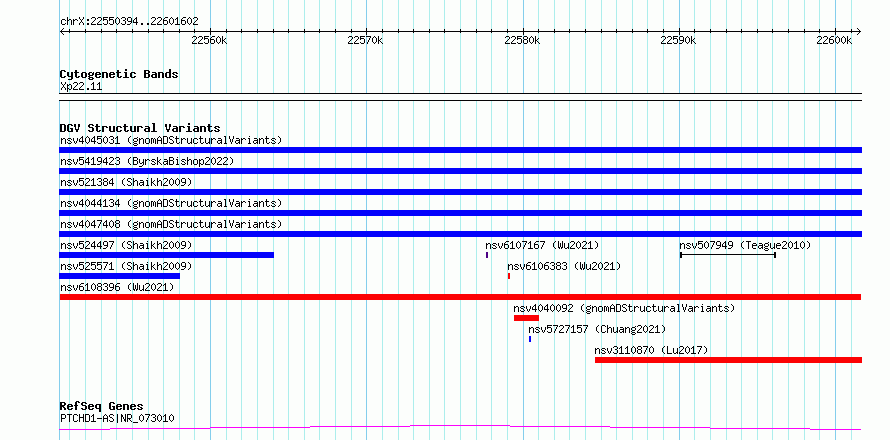890x440 pixels.
Task: Select the tiny red marker under nsv6106383
Action: coord(509,276)
